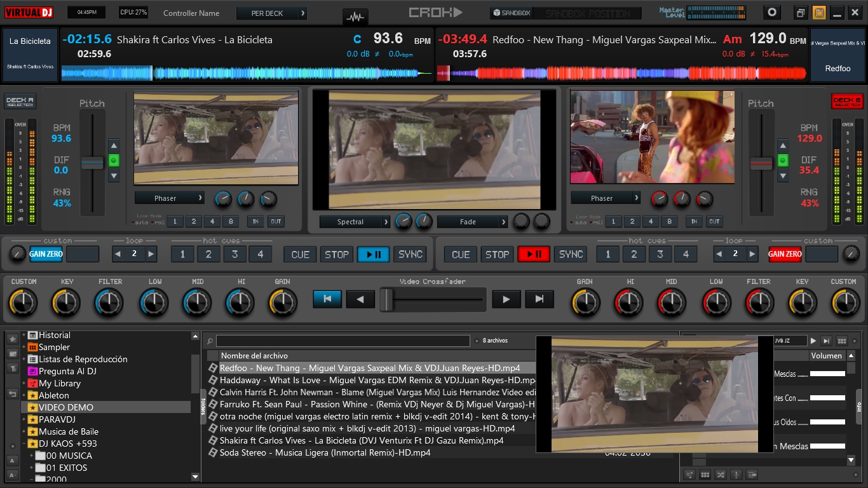
Task: Click hot cue 4 on Deck B
Action: pyautogui.click(x=686, y=254)
